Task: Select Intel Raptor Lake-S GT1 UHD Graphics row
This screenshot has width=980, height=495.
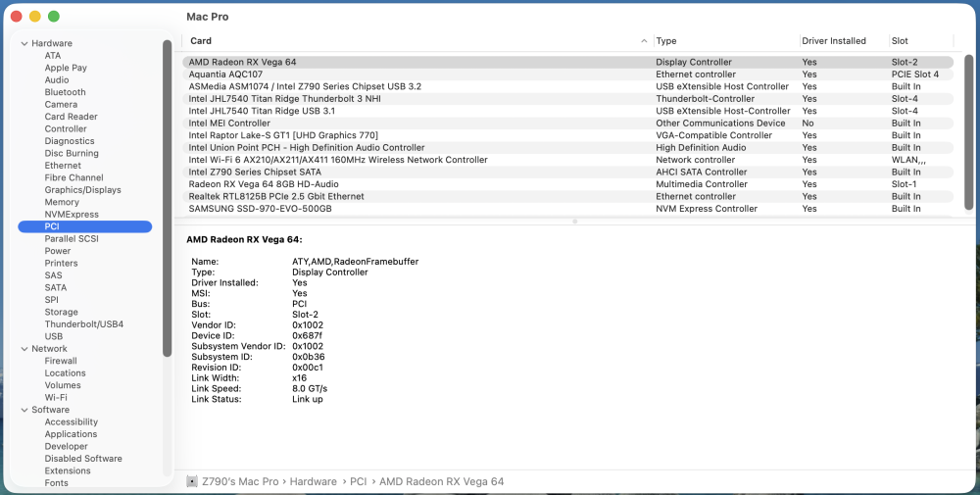Action: pos(567,135)
